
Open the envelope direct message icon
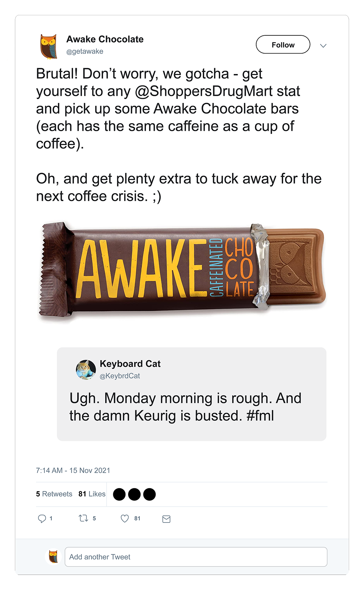[x=166, y=519]
